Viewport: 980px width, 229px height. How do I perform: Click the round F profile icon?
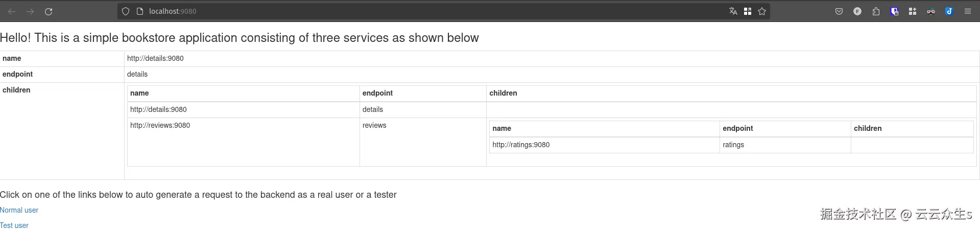coord(857,11)
